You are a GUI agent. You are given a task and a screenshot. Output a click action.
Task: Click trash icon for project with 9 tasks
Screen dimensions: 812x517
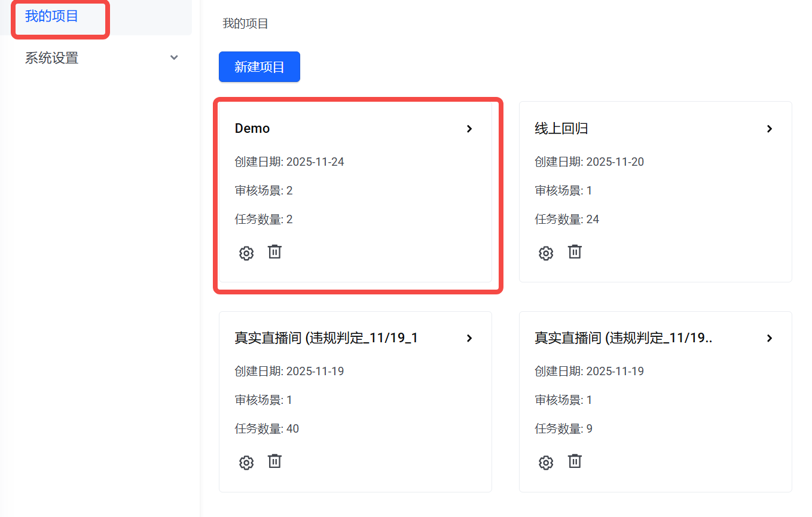coord(575,461)
